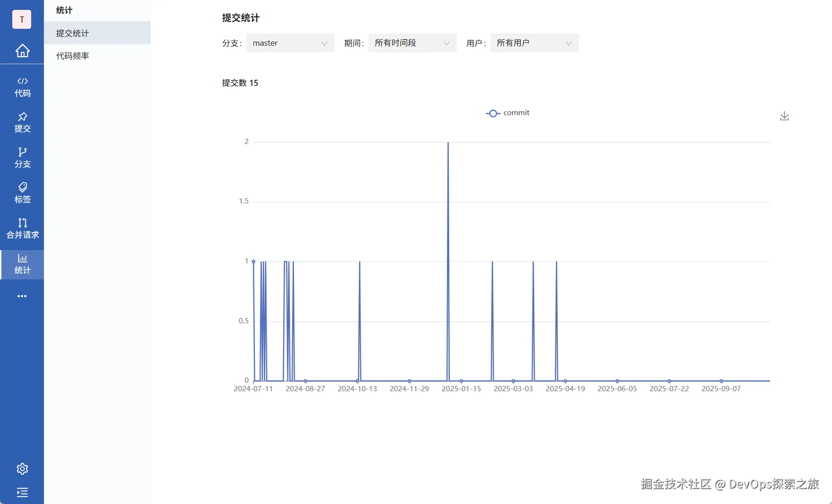
Task: Click the 2025-03-03 x-axis date label
Action: tap(513, 389)
